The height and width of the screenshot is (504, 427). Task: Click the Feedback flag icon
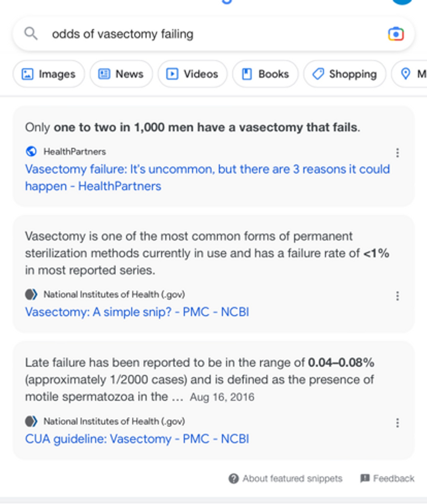point(365,478)
